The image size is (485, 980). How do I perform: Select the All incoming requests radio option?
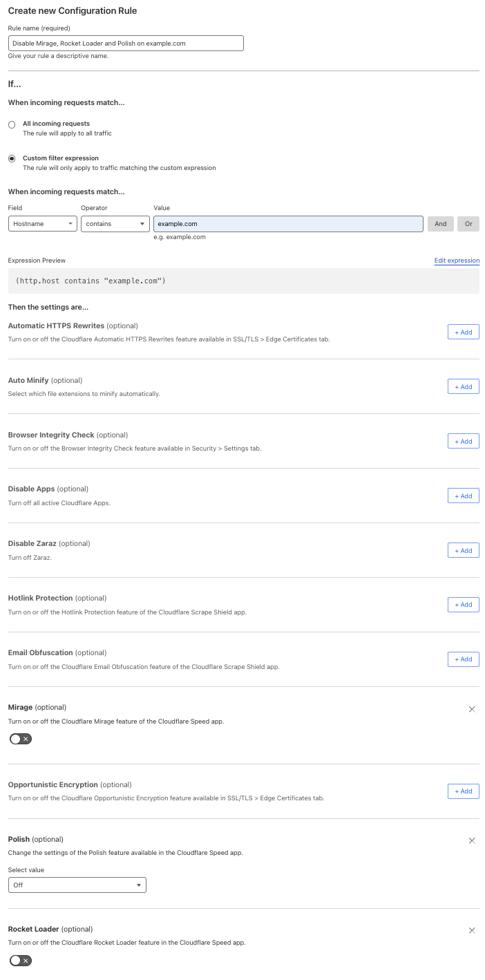coord(12,124)
